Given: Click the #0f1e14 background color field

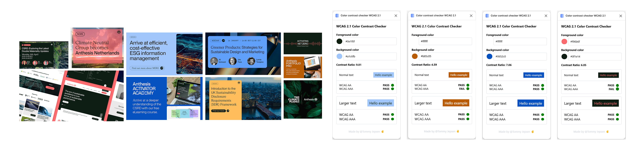Looking at the screenshot, I should 595,57.
